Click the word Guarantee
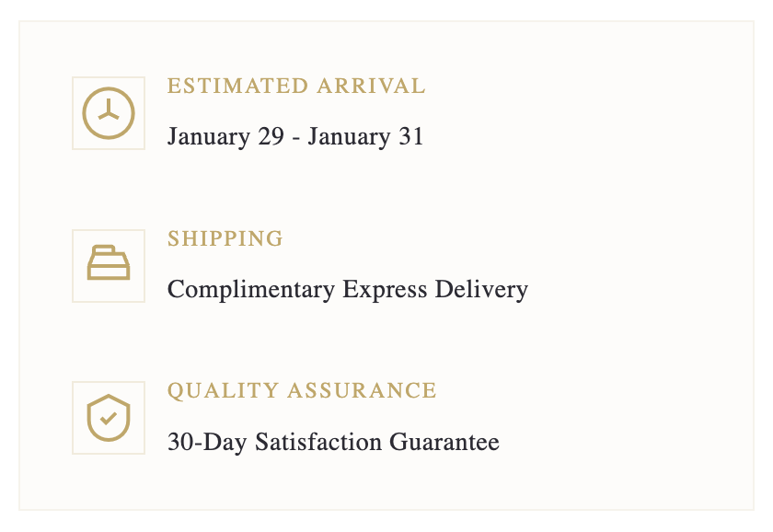Viewport: 773px width, 532px height. (x=444, y=443)
